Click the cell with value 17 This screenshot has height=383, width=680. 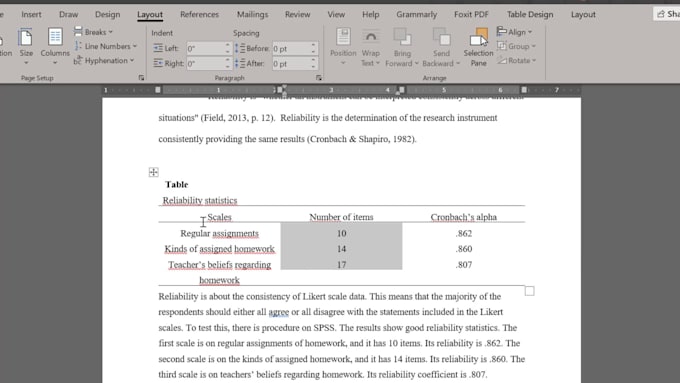coord(341,265)
